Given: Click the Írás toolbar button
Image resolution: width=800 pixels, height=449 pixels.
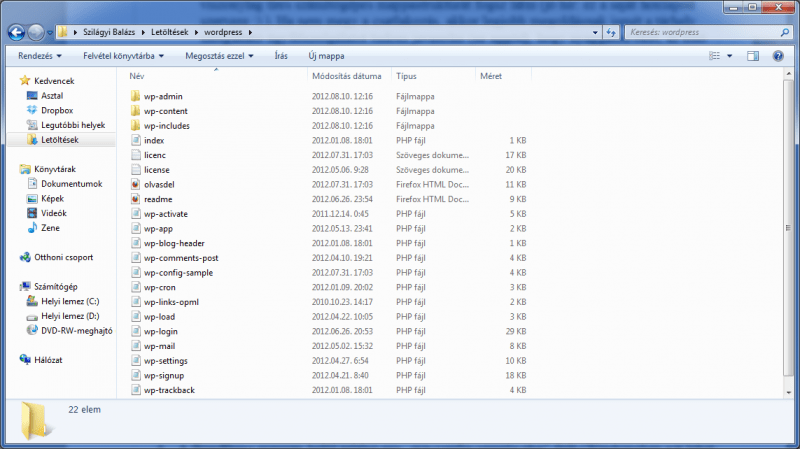Looking at the screenshot, I should [281, 56].
